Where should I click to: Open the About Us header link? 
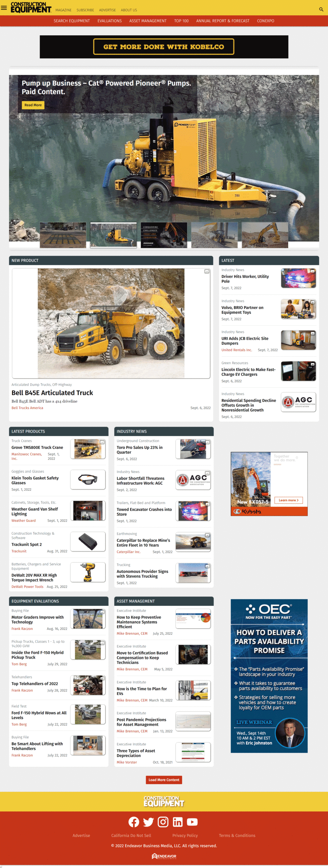coord(129,10)
